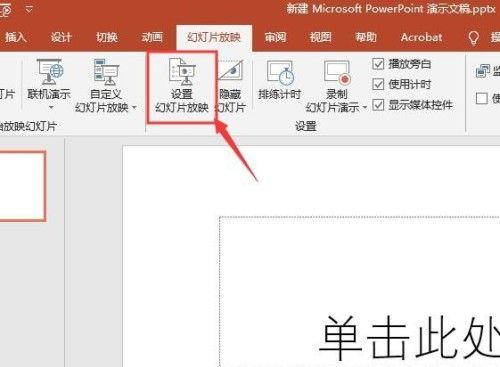Open the 联机演示 online presentation button
The width and height of the screenshot is (500, 367).
click(49, 85)
